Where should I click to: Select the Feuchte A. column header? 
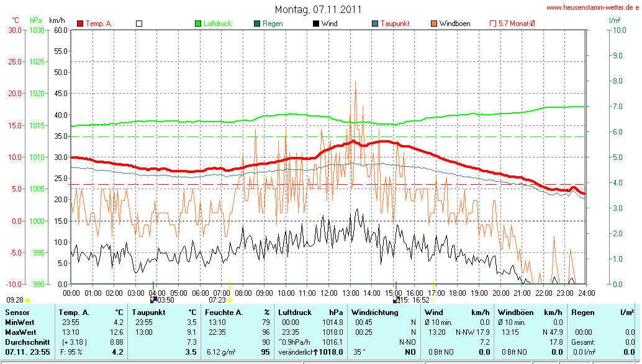(x=223, y=312)
